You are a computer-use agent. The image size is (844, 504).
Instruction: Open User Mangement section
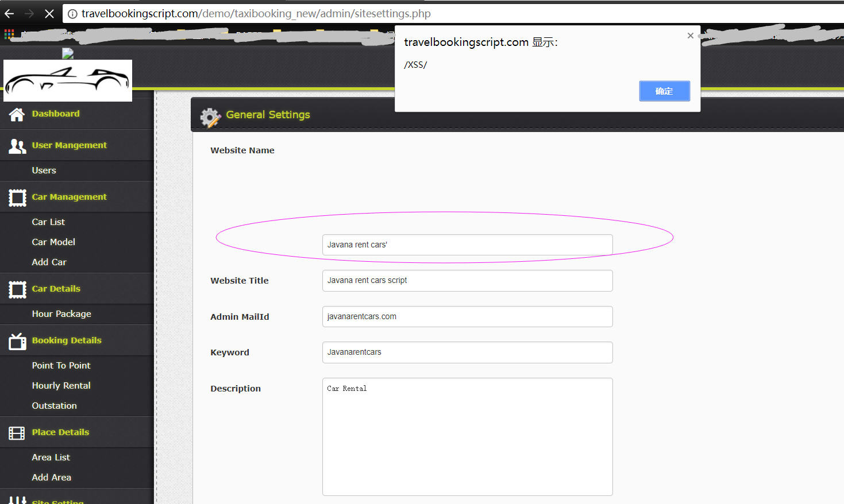click(70, 145)
